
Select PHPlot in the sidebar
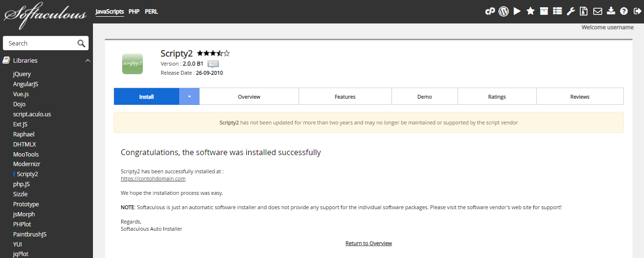pyautogui.click(x=23, y=224)
